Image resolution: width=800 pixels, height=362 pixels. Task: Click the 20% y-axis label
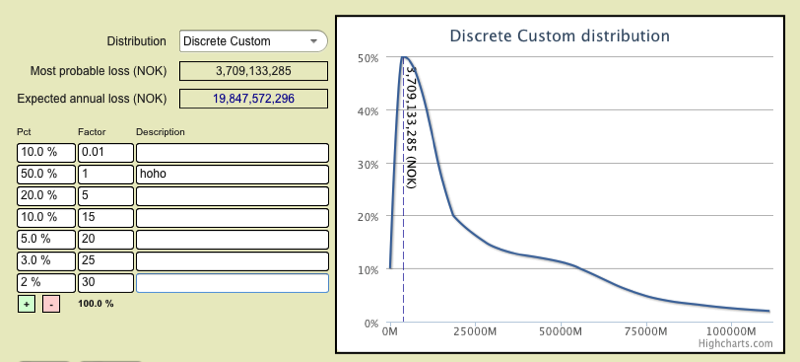[x=367, y=217]
